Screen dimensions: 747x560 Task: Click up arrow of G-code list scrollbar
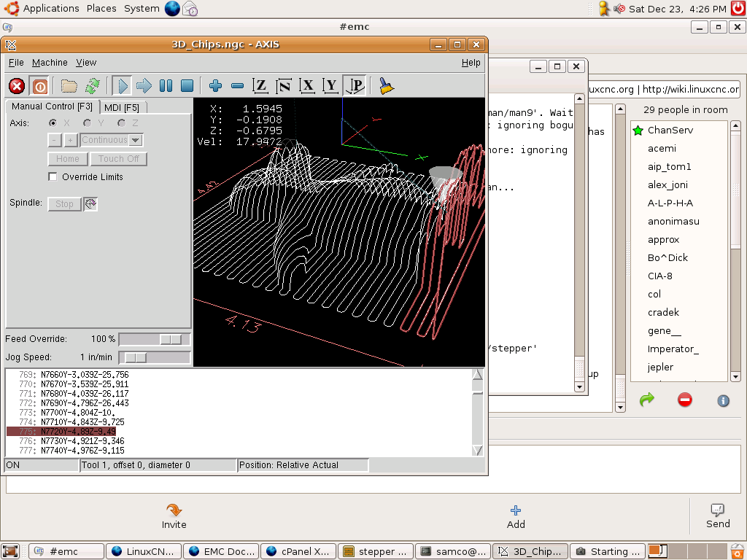[x=477, y=375]
